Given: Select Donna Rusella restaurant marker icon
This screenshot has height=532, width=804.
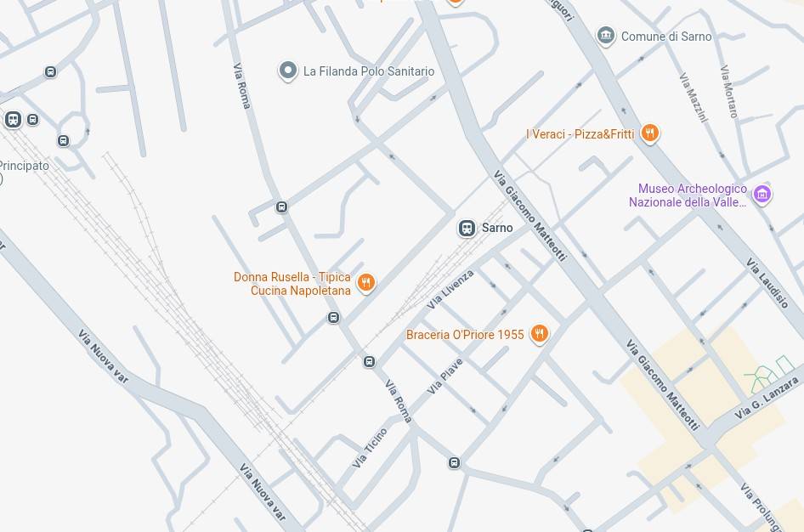Looking at the screenshot, I should tap(365, 283).
